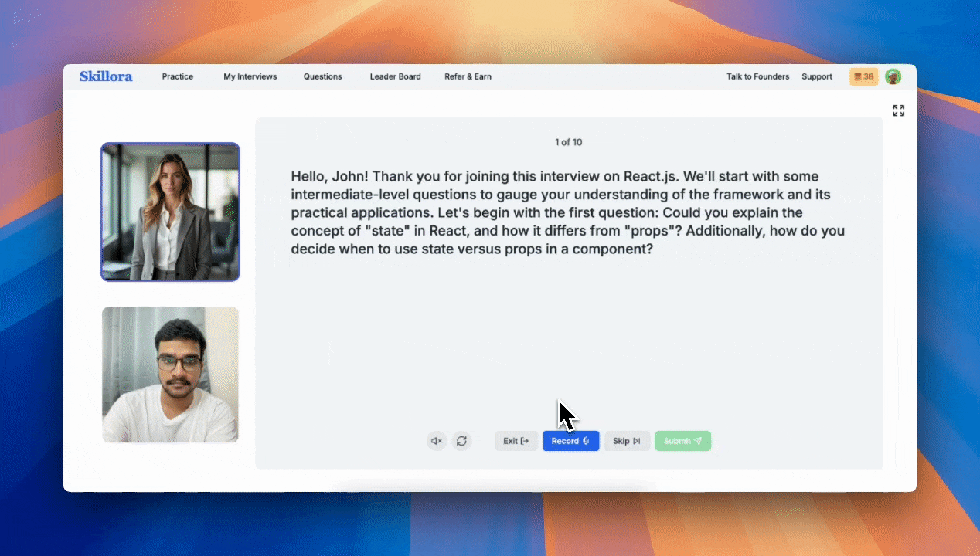The height and width of the screenshot is (556, 980).
Task: Open the Questions section
Action: click(x=322, y=76)
